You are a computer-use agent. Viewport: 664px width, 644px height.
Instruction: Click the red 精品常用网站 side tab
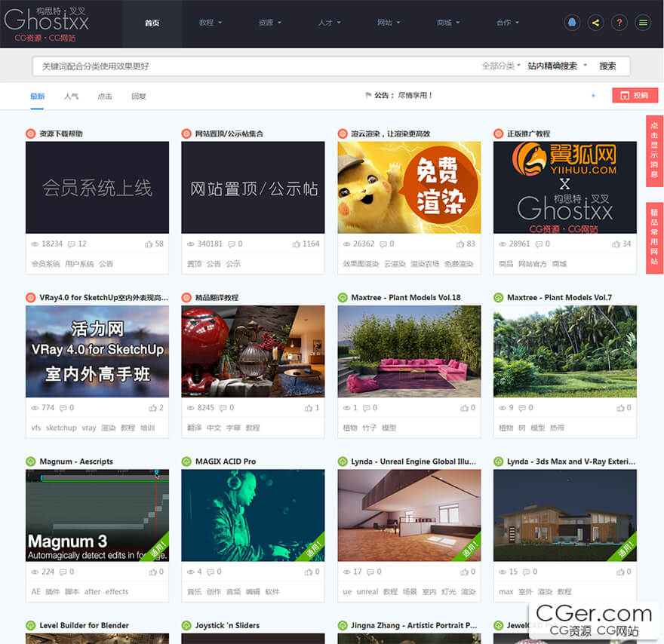654,238
